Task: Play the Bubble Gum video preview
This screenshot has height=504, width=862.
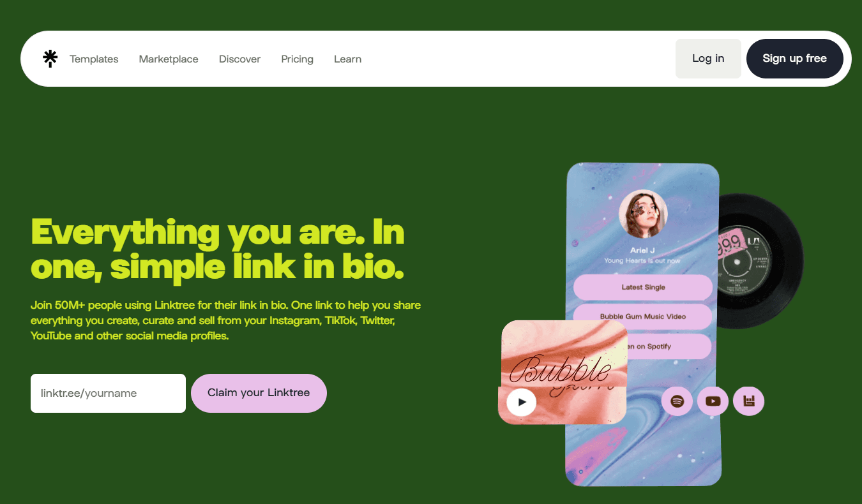Action: point(522,402)
